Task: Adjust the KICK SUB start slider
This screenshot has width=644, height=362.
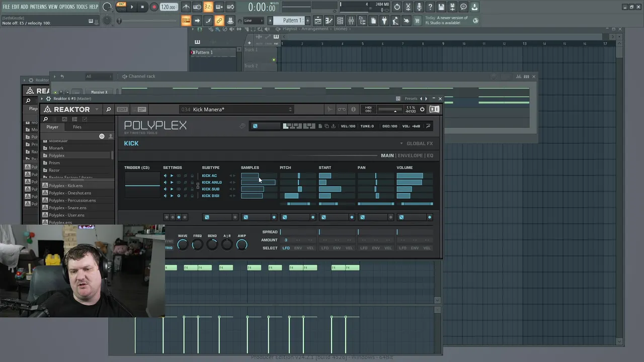Action: click(x=337, y=189)
